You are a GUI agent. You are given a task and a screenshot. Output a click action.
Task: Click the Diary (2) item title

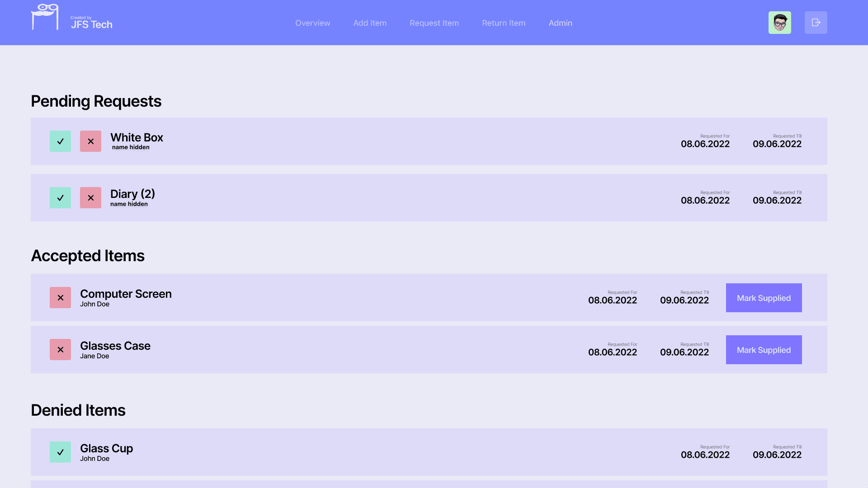pos(132,194)
